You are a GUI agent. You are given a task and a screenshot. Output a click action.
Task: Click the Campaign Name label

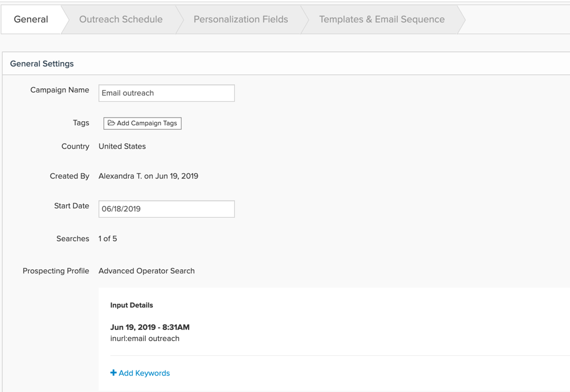pyautogui.click(x=60, y=90)
